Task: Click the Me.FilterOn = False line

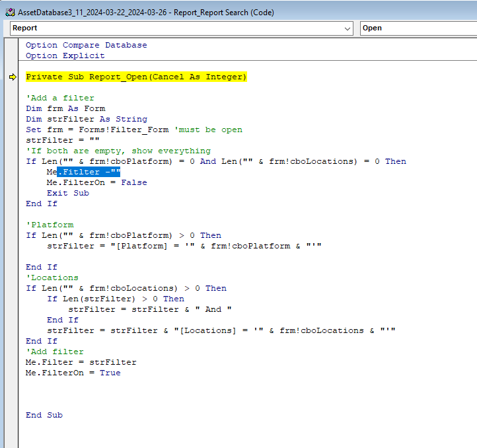Action: tap(96, 182)
